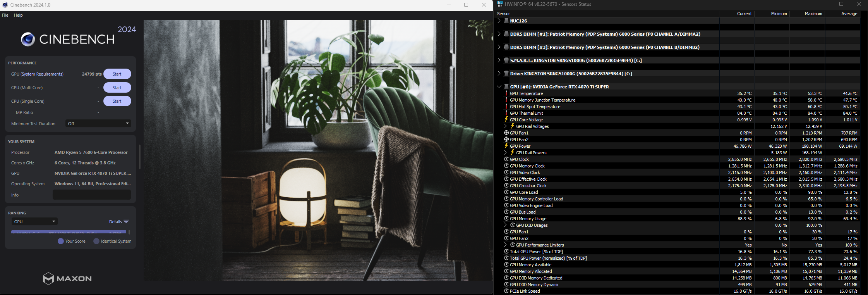Click the Current column header

[x=737, y=14]
